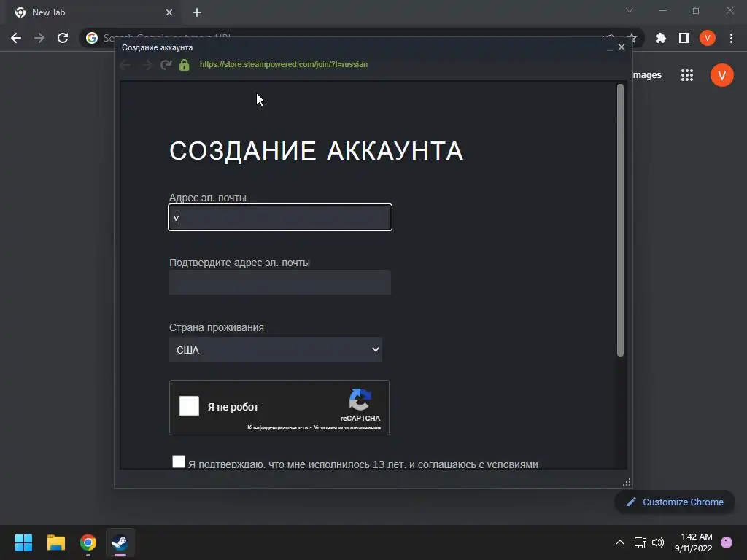
Task: Open network status tray icon
Action: point(640,542)
